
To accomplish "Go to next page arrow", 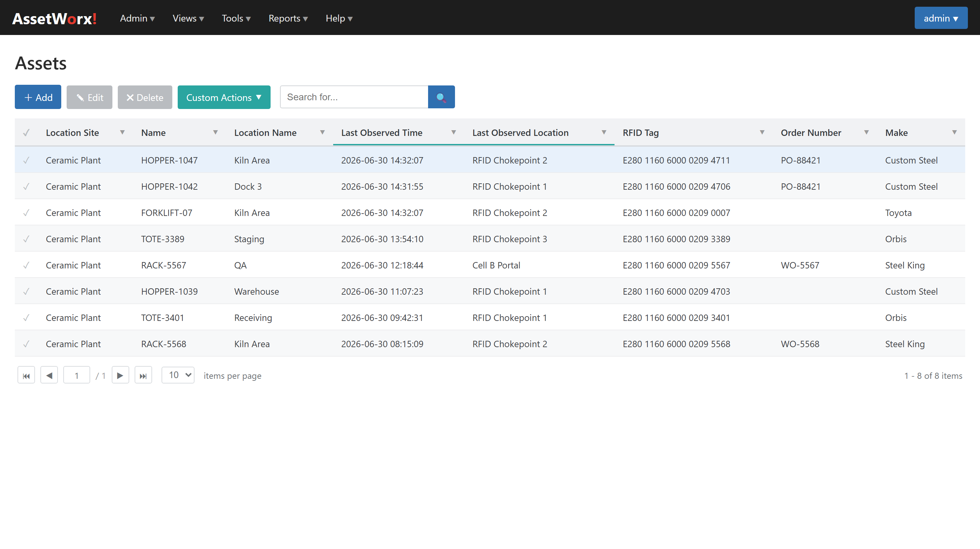I will [120, 375].
